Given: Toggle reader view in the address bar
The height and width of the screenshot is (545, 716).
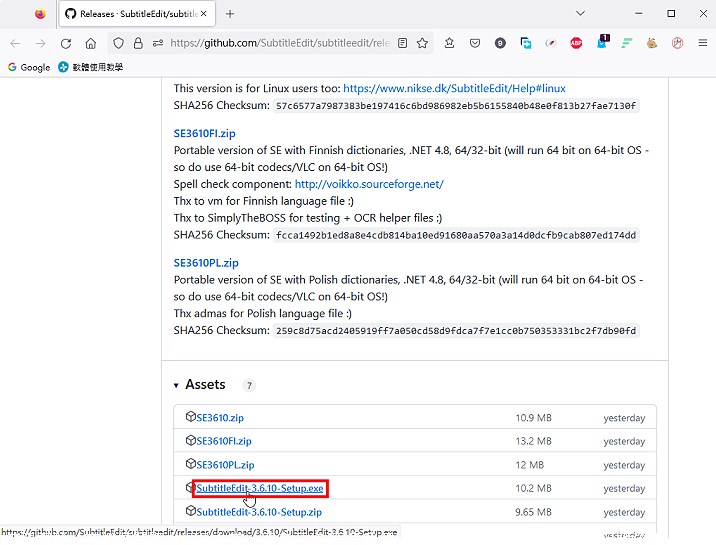Looking at the screenshot, I should coord(402,44).
